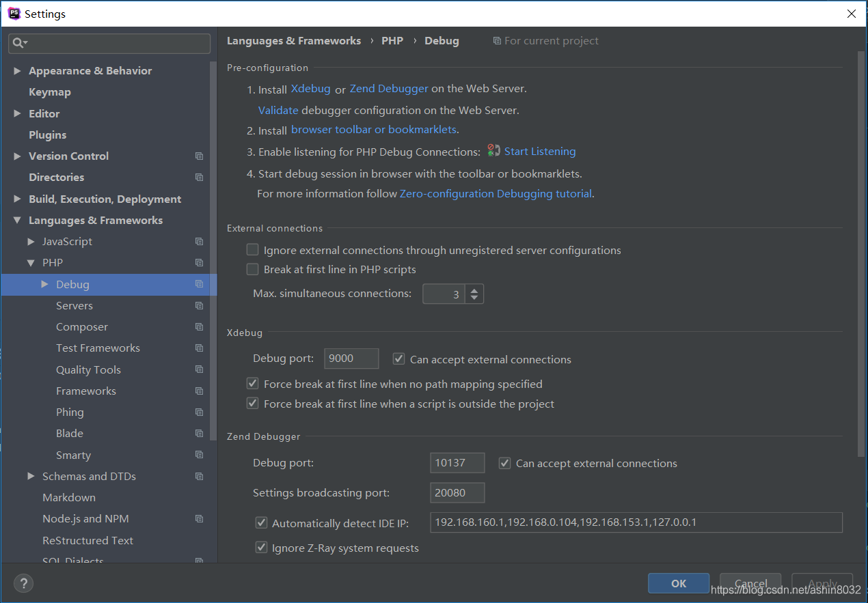The width and height of the screenshot is (868, 603).
Task: Expand Schemas and DTDs node arrow
Action: point(31,476)
